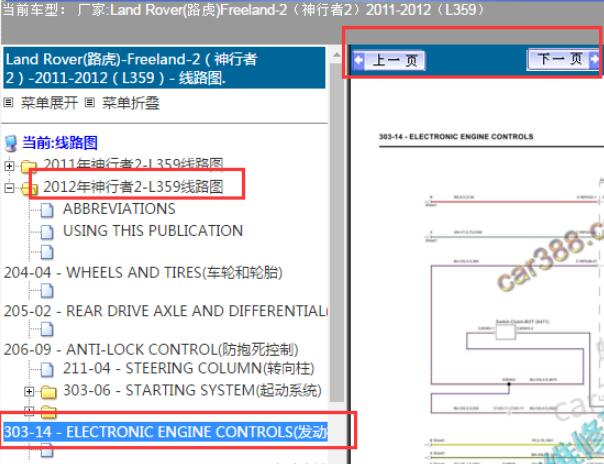This screenshot has height=464, width=604.
Task: Select the 2011年神行者2-L359线路图 folder
Action: (133, 164)
